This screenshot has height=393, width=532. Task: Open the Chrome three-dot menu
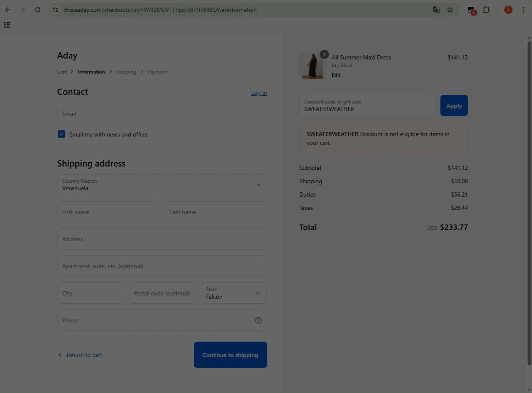tap(523, 10)
